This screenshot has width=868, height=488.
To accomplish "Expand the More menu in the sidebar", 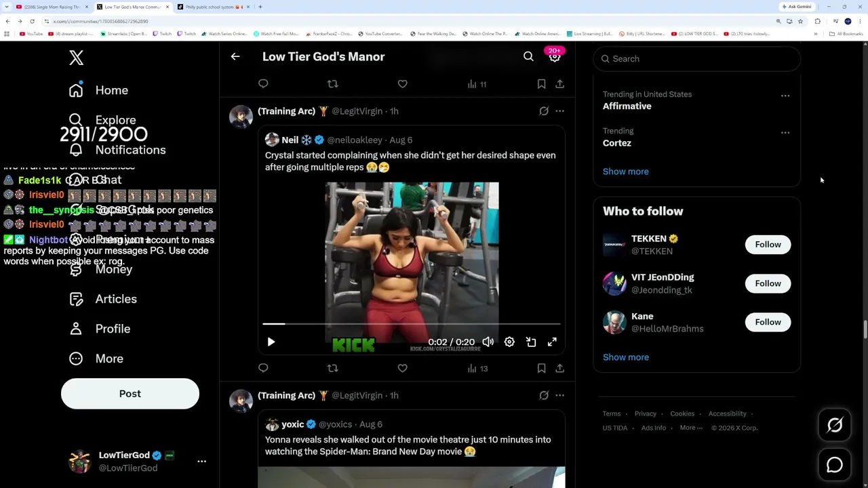I will click(x=96, y=359).
